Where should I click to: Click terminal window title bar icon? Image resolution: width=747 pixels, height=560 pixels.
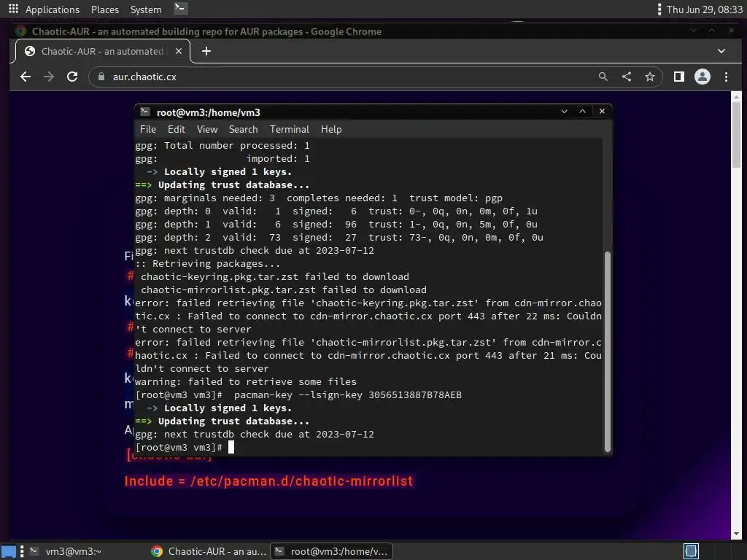pos(145,112)
